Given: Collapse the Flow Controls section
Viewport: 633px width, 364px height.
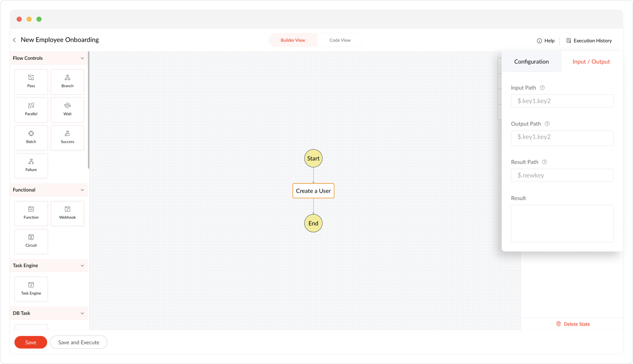Looking at the screenshot, I should coord(82,58).
